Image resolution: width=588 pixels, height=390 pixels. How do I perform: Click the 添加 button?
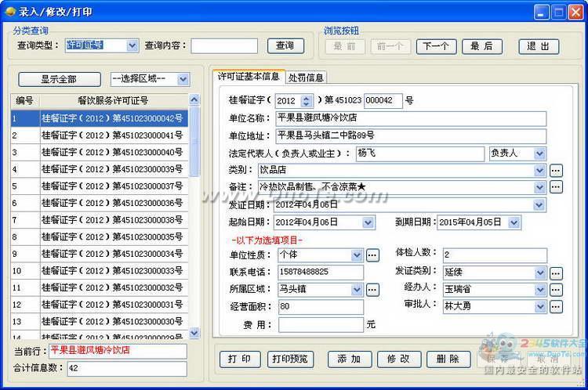(x=350, y=359)
